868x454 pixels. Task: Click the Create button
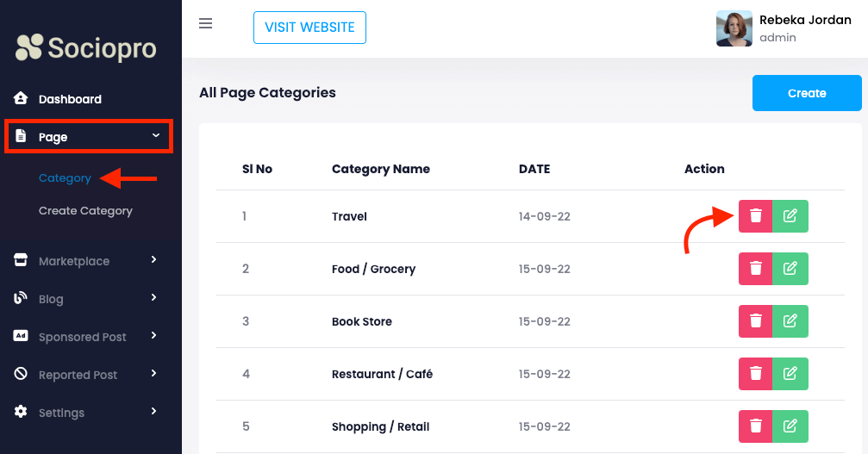806,93
